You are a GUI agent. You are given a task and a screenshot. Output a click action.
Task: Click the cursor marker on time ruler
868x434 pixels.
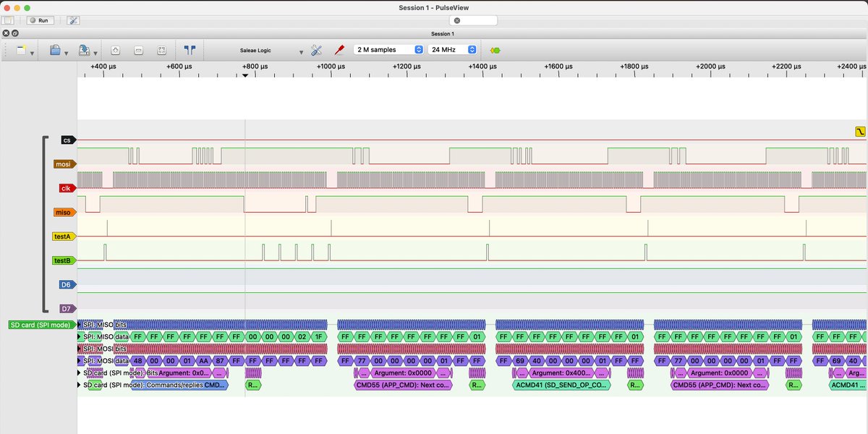[x=245, y=75]
